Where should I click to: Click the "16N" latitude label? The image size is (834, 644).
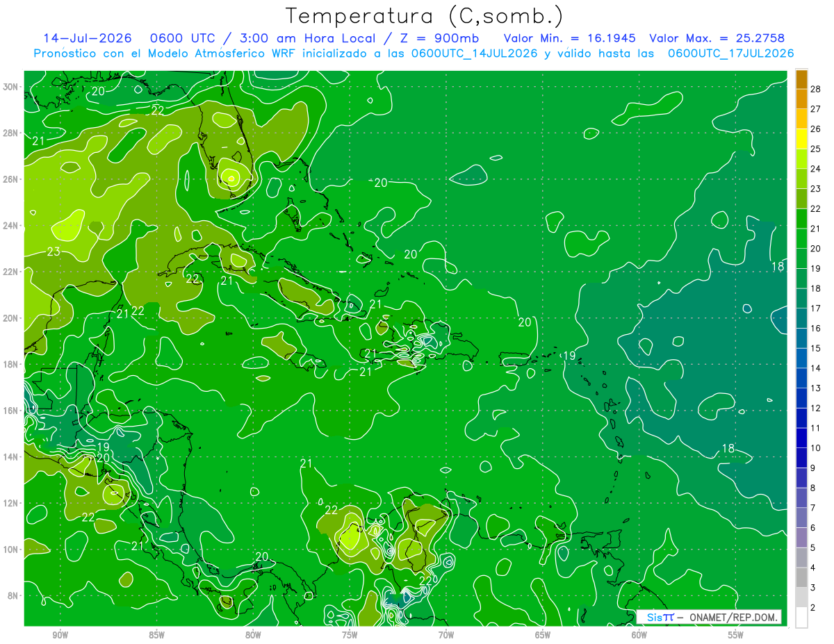click(x=11, y=411)
